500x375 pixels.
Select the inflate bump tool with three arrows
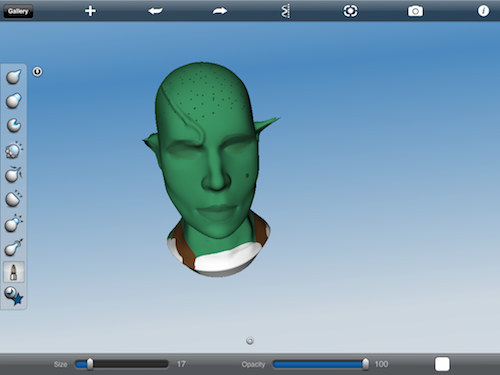pos(14,223)
